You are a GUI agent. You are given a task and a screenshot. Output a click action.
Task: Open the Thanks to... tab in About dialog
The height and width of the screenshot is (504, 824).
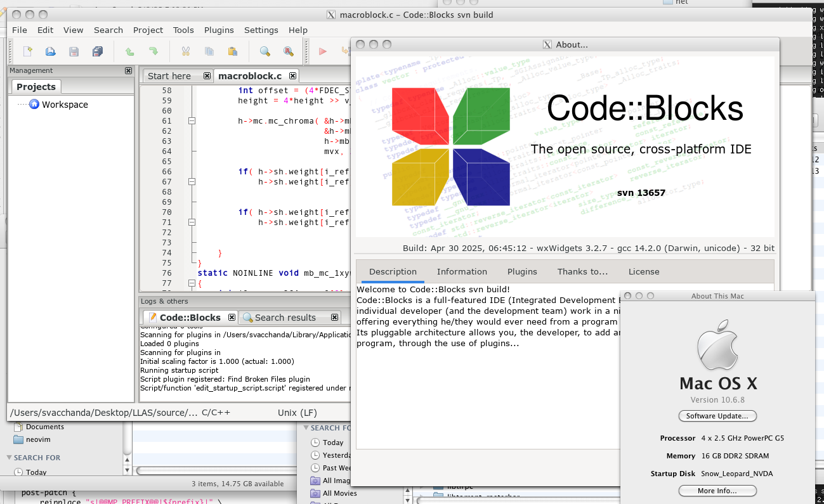(x=582, y=271)
